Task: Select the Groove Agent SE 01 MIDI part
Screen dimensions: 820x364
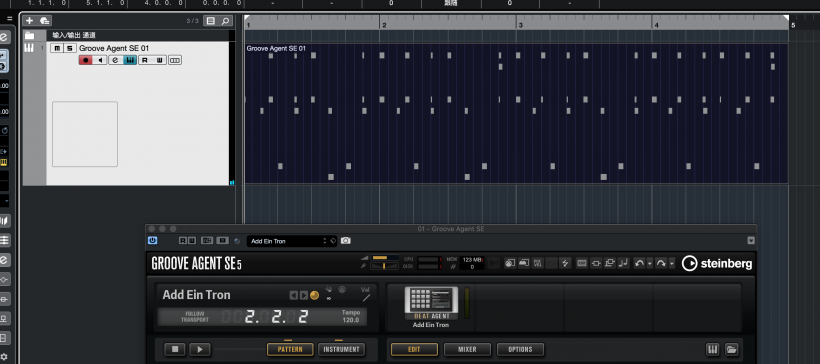Action: coord(516,113)
